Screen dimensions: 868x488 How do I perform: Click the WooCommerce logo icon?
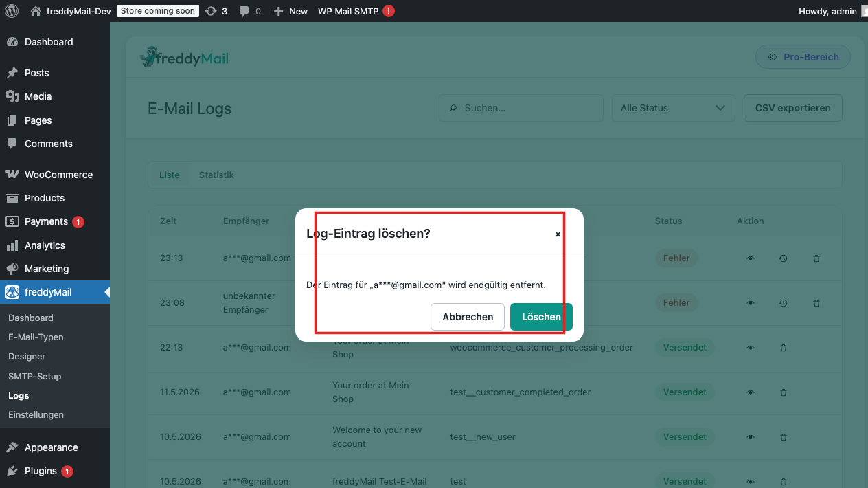(x=12, y=175)
